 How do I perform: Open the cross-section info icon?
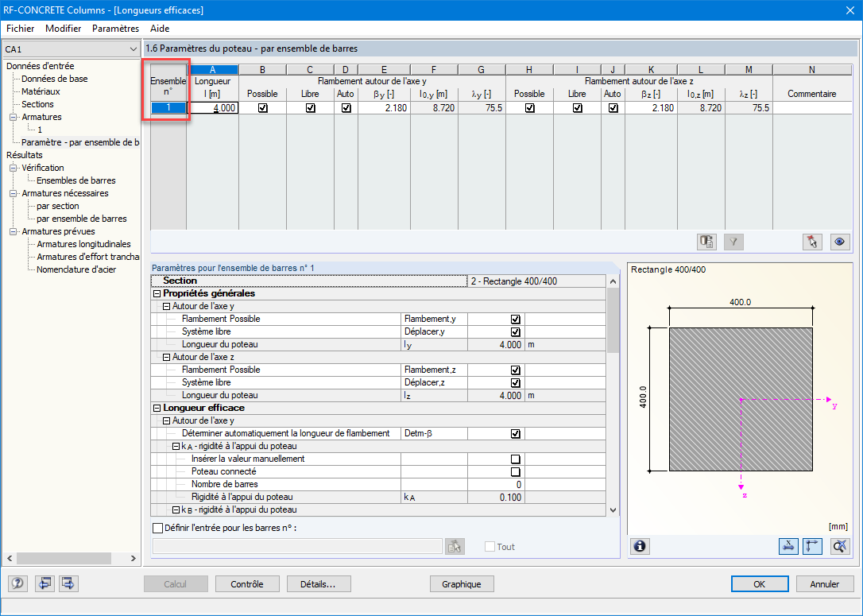(640, 546)
